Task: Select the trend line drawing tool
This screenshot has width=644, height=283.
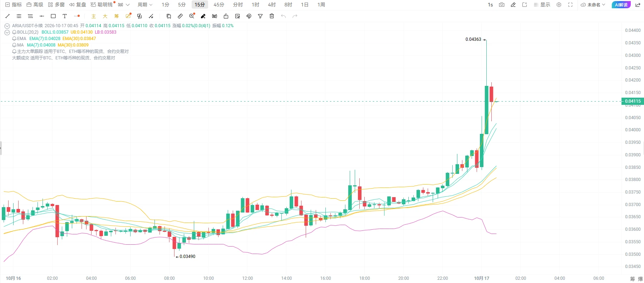Action: [x=8, y=16]
